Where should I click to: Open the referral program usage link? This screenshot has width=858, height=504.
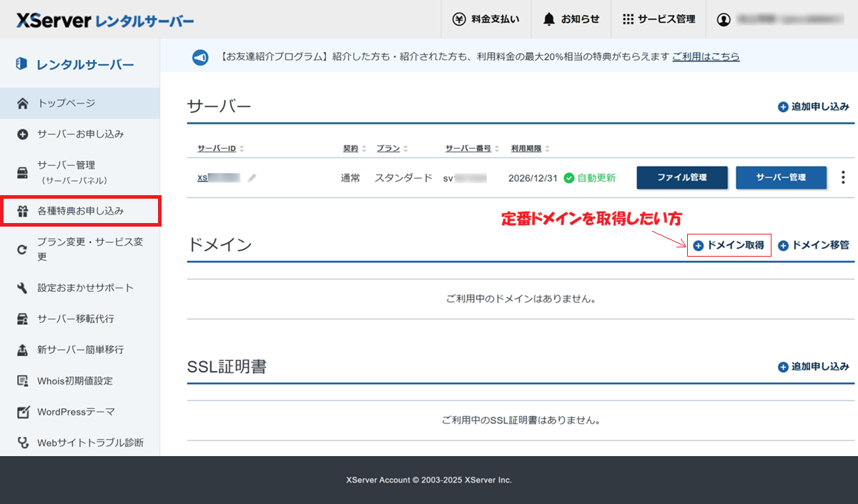pyautogui.click(x=706, y=56)
